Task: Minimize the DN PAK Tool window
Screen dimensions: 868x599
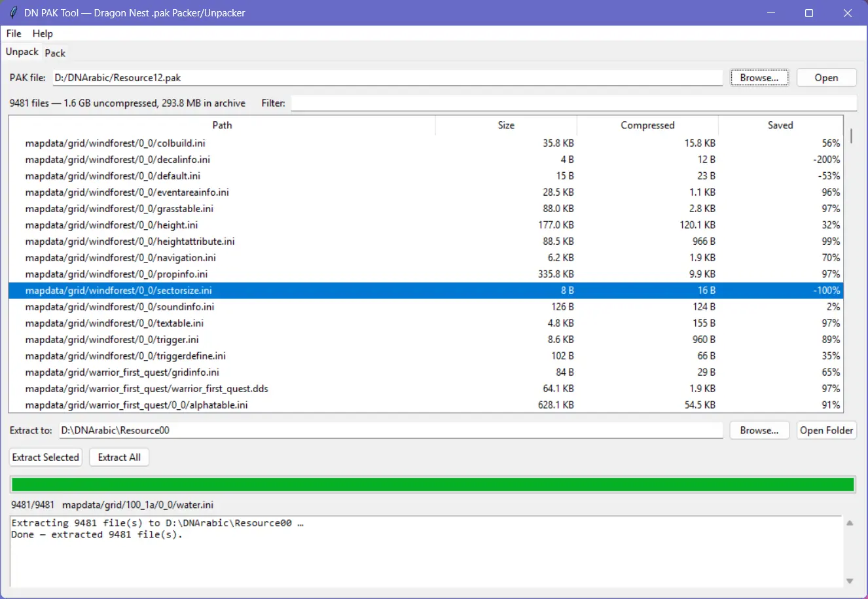Action: tap(771, 13)
